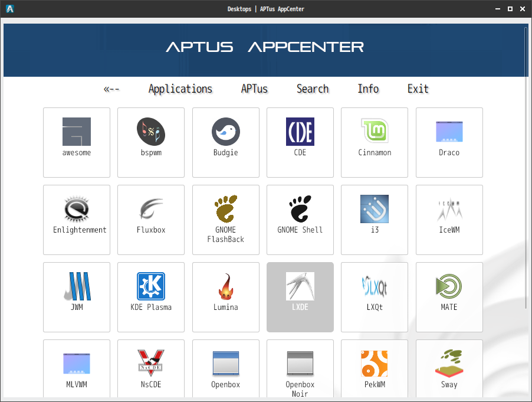The height and width of the screenshot is (402, 532).
Task: Open the APTus menu item
Action: pos(254,89)
